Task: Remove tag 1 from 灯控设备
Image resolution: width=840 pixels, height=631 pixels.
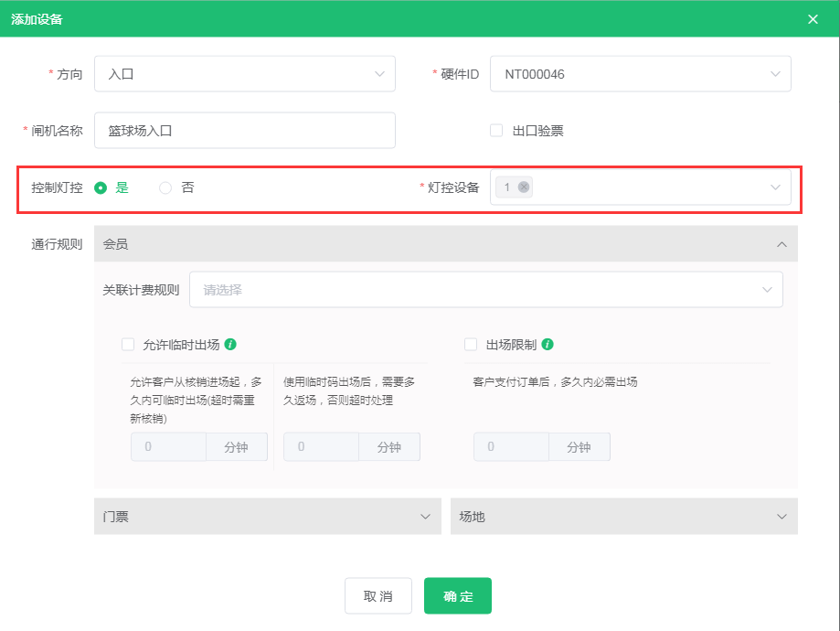Action: tap(524, 187)
